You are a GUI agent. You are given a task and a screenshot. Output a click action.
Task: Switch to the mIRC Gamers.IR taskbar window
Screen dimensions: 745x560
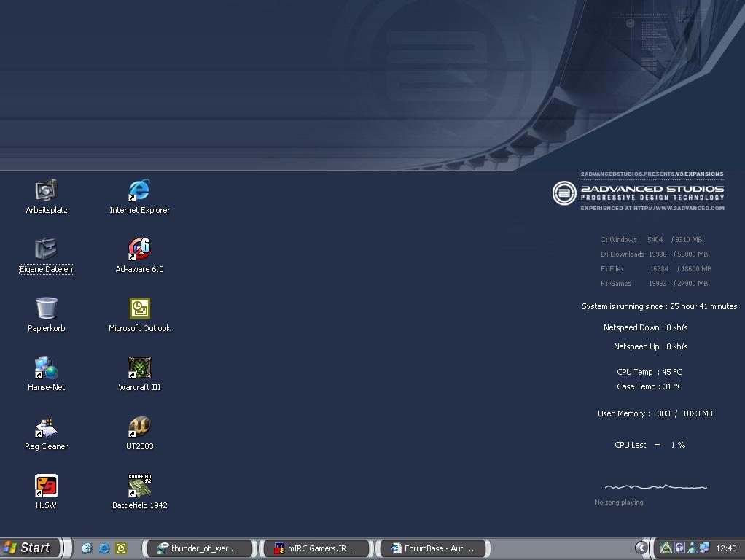click(316, 548)
